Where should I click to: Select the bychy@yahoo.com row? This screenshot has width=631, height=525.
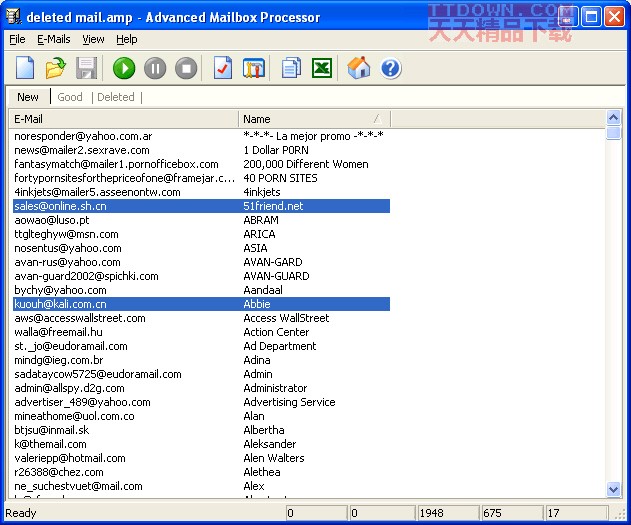click(x=201, y=290)
